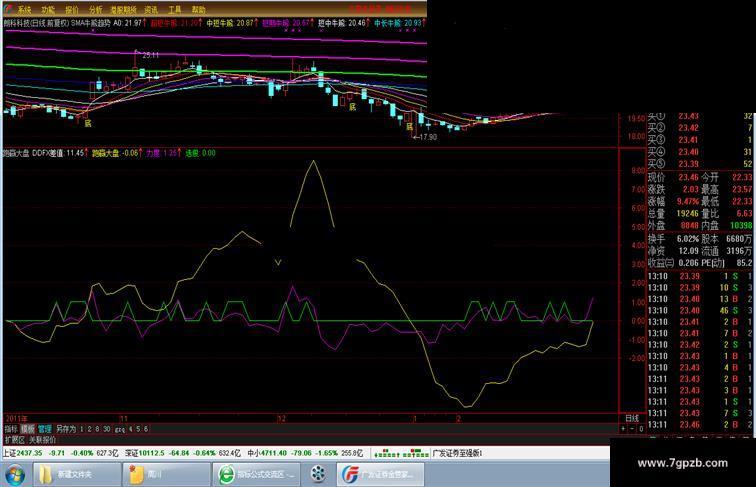Viewport: 756px width, 487px height.
Task: Switch to the 指标公式交流区 browser taskbar item
Action: (x=256, y=475)
